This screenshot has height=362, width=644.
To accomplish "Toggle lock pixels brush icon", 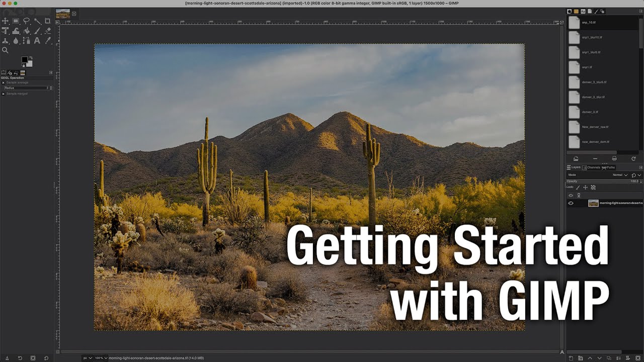I will 578,187.
